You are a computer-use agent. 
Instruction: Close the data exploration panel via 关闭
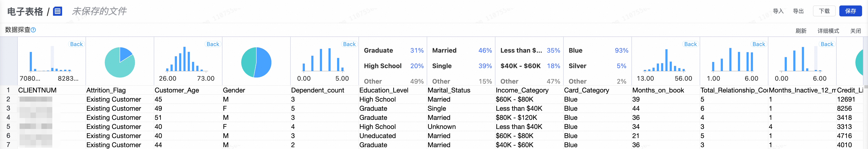[855, 31]
